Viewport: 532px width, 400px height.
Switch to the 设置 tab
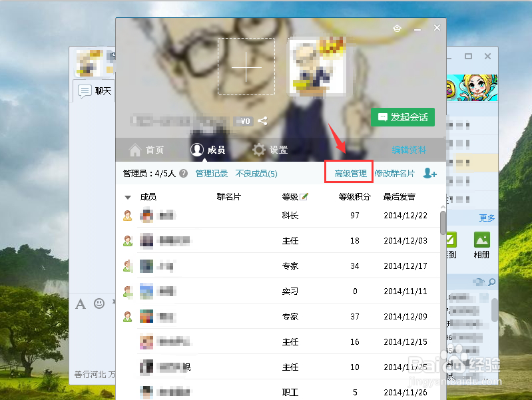coord(270,150)
